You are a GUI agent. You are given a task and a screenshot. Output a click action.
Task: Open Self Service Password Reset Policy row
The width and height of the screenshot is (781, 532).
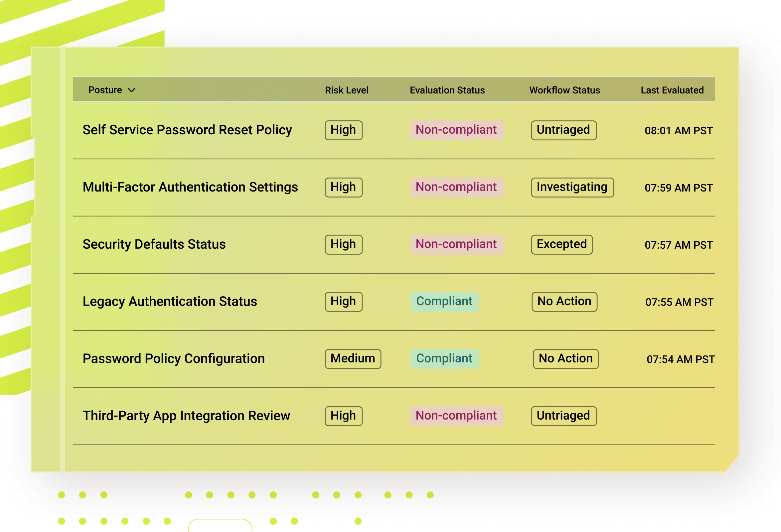point(394,130)
